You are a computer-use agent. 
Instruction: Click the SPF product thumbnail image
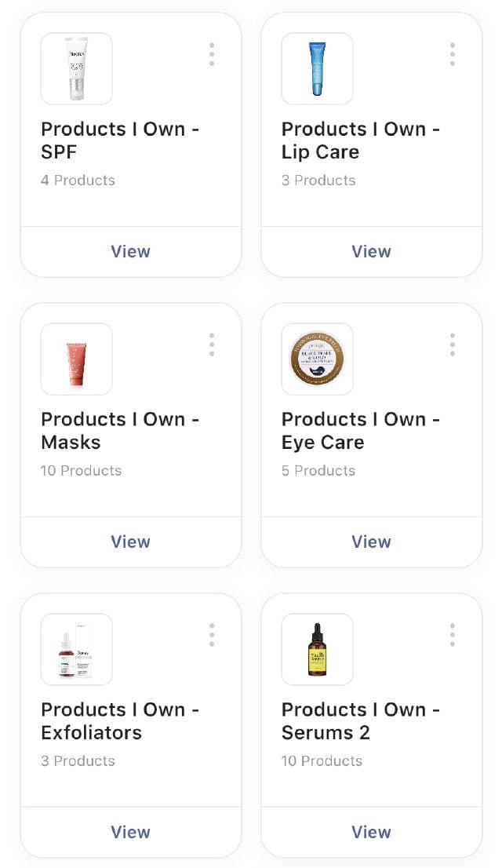pyautogui.click(x=77, y=68)
